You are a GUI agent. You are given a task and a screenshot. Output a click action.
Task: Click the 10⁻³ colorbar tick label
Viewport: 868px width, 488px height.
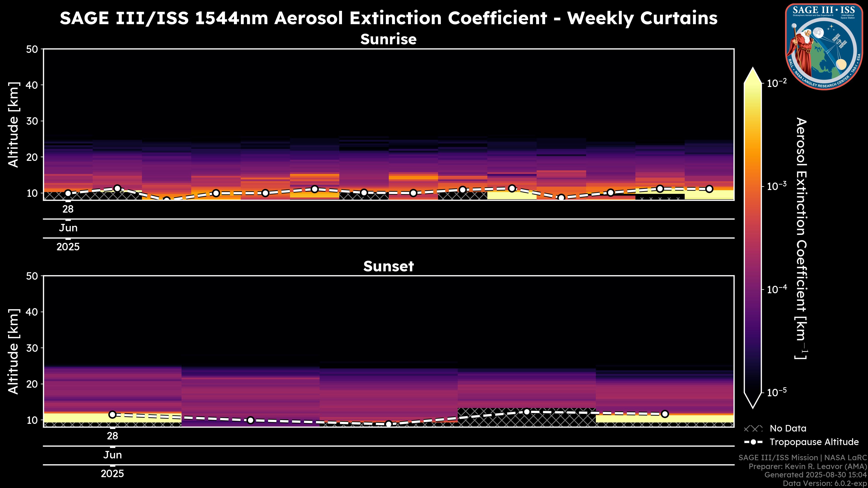(777, 186)
